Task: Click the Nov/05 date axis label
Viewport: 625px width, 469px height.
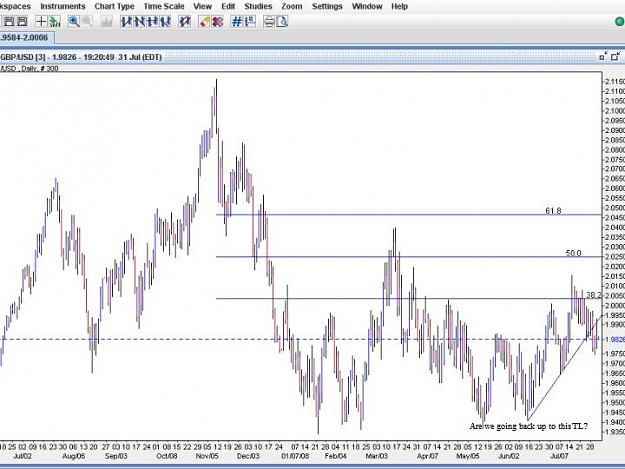Action: 207,456
